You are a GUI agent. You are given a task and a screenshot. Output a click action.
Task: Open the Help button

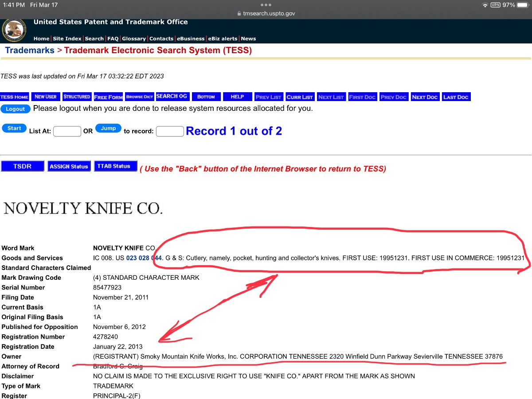click(238, 97)
